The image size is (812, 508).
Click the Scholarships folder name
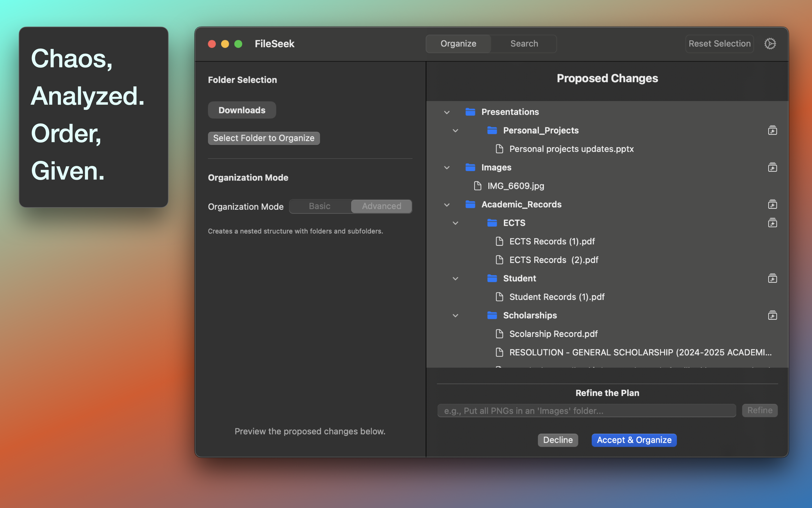(530, 315)
